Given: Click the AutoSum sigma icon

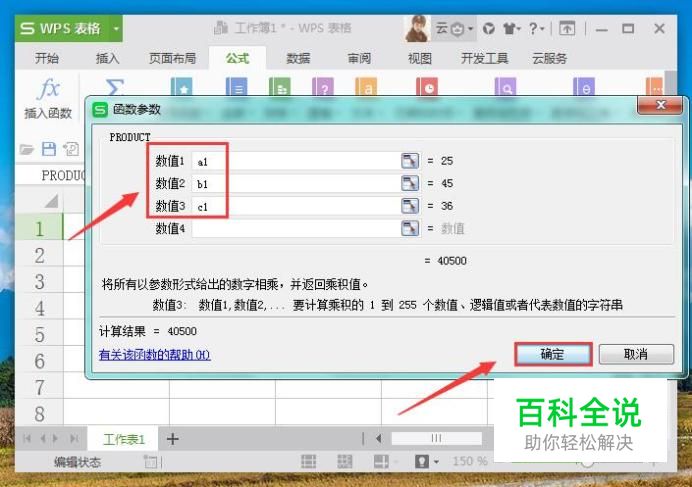Looking at the screenshot, I should (x=114, y=87).
